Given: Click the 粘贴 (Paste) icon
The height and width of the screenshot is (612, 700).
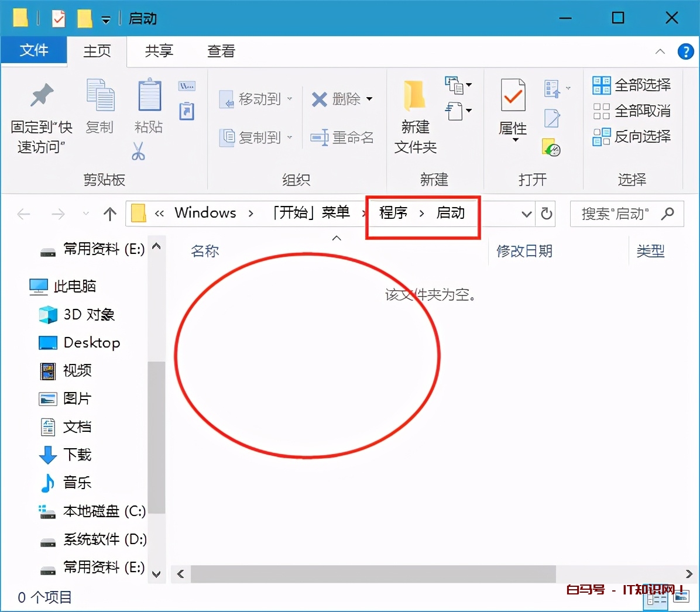Looking at the screenshot, I should point(149,105).
